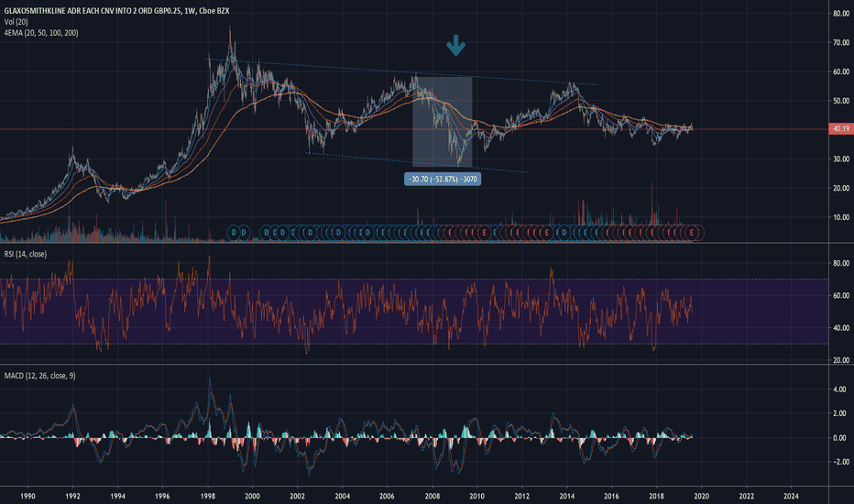Click 80.00 on the RSI pane scale
Image resolution: width=854 pixels, height=504 pixels.
[841, 263]
